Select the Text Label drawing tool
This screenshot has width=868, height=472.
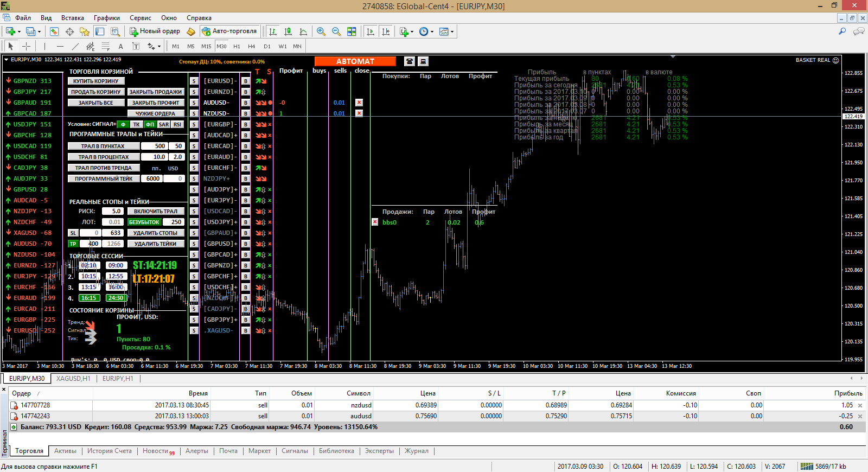pos(136,47)
